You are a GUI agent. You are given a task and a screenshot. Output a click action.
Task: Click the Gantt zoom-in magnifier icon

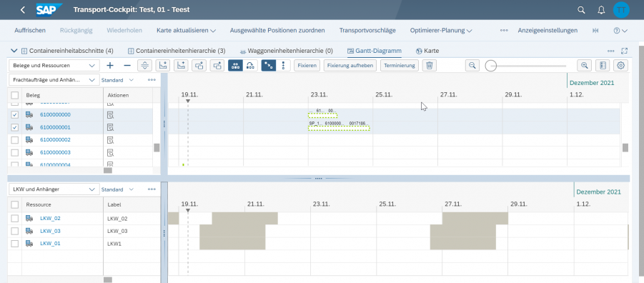tap(585, 65)
